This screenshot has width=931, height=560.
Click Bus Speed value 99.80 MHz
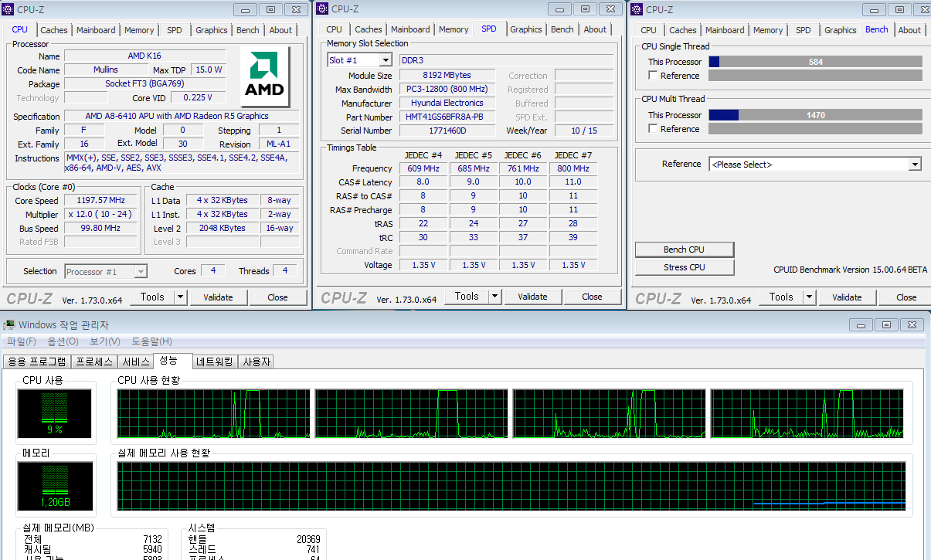pyautogui.click(x=100, y=228)
